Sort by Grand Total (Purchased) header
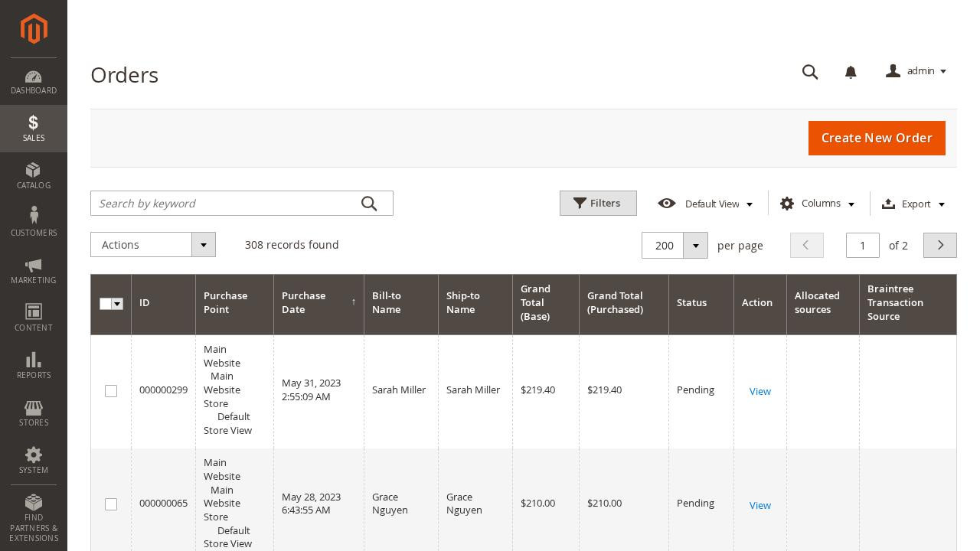Viewport: 980px width, 551px height. coord(624,304)
